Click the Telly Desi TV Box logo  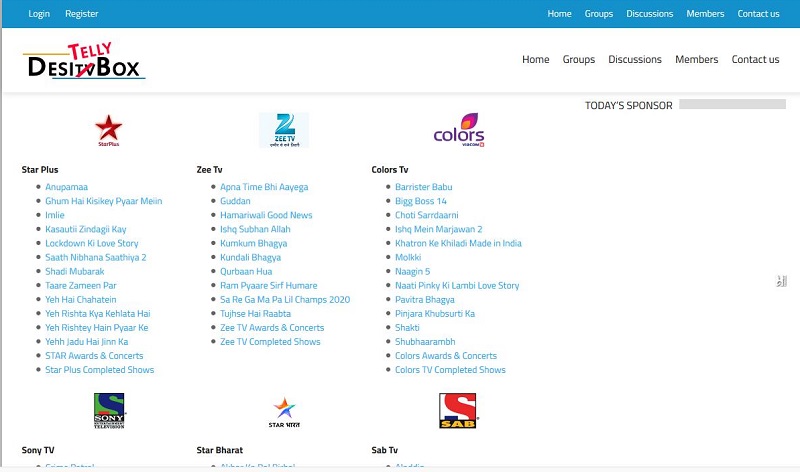pos(84,60)
